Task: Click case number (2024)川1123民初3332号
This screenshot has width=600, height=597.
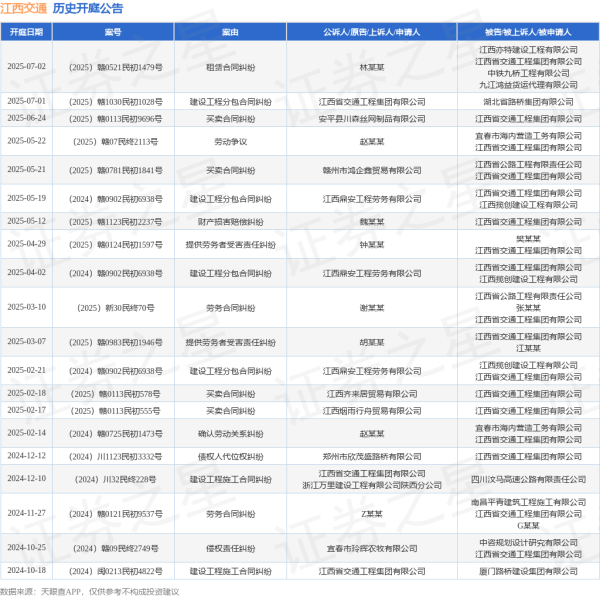Action: pos(116,457)
